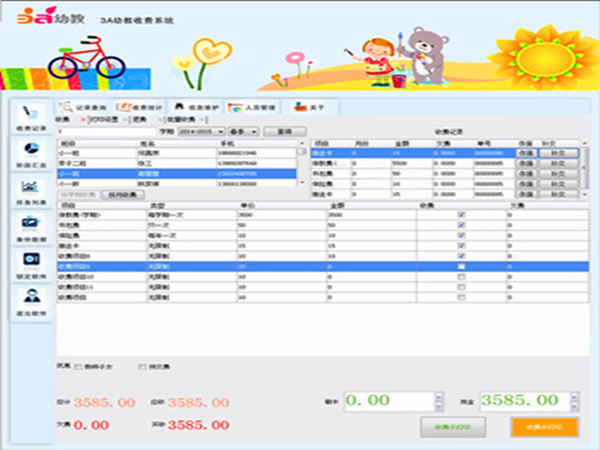The image size is (600, 450).
Task: Click the student search input field
Action: [x=107, y=132]
